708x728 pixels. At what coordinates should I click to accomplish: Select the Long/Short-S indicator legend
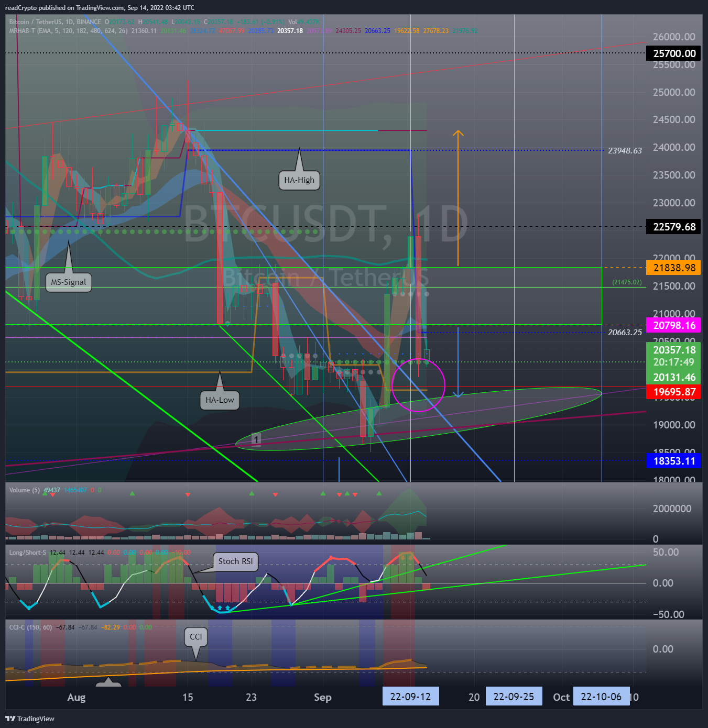27,553
